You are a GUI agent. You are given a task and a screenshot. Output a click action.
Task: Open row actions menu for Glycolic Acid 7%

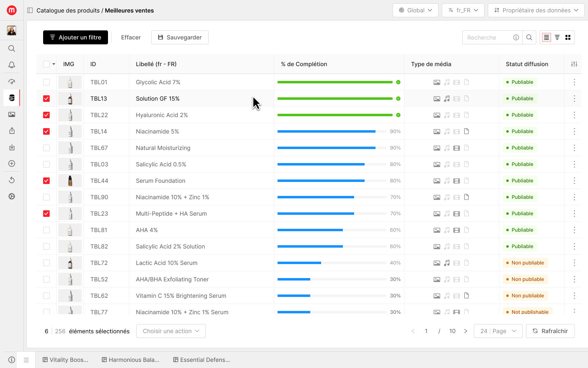(574, 82)
